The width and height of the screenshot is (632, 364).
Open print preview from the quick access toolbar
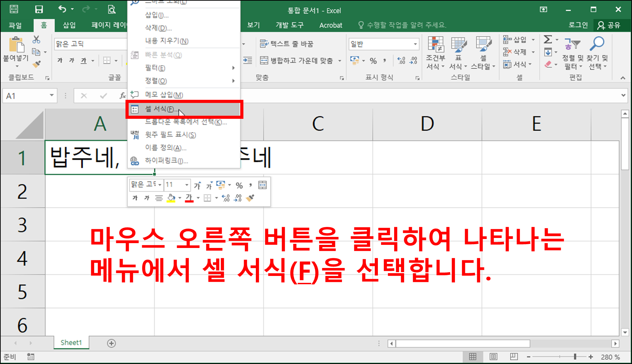tap(111, 9)
